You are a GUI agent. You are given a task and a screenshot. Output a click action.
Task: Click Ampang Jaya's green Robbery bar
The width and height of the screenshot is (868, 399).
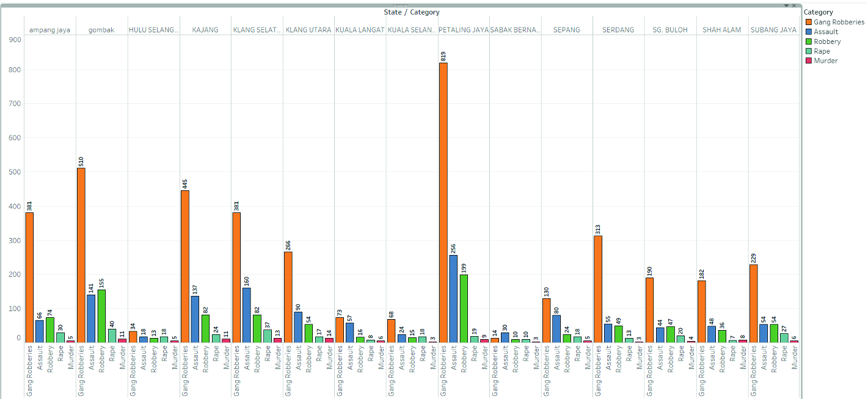click(50, 330)
